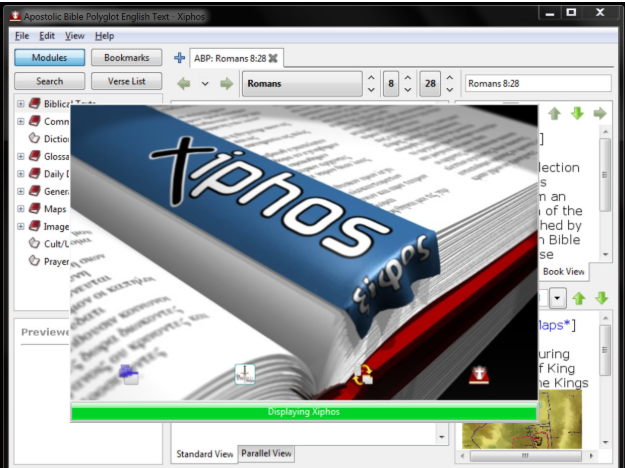Click the Images red book icon

35,226
